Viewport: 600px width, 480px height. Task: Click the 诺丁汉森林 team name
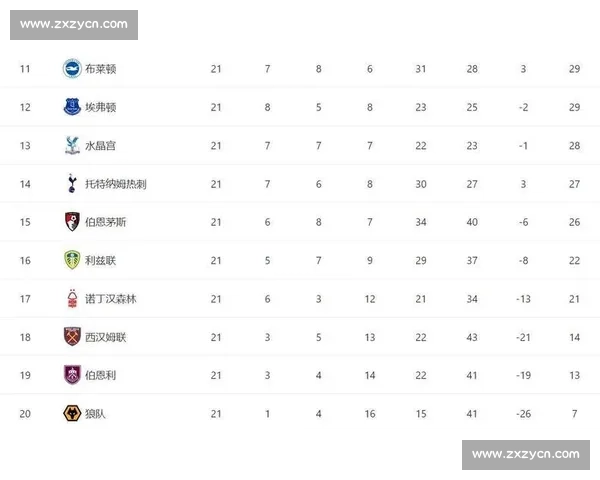(111, 298)
